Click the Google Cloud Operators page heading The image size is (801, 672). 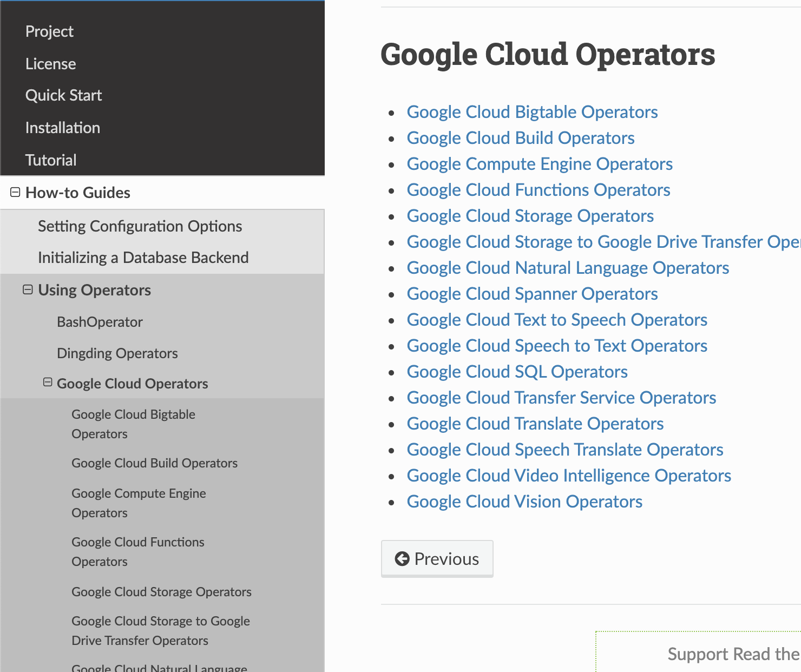click(x=548, y=55)
